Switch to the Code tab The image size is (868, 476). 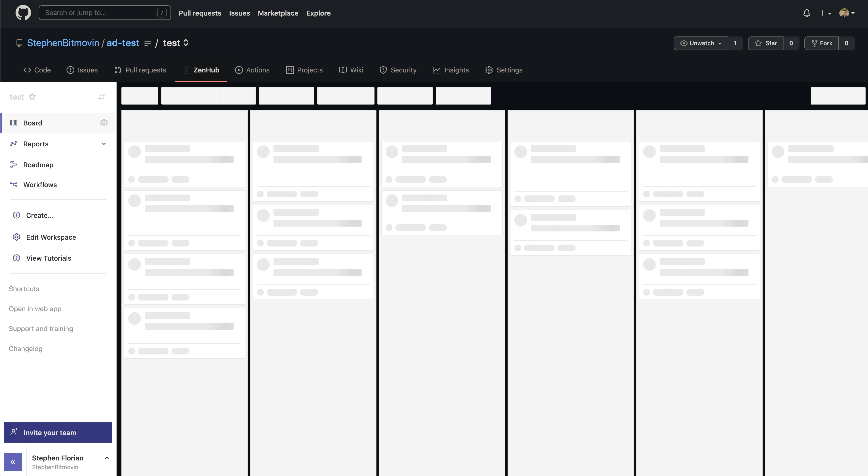click(x=37, y=70)
